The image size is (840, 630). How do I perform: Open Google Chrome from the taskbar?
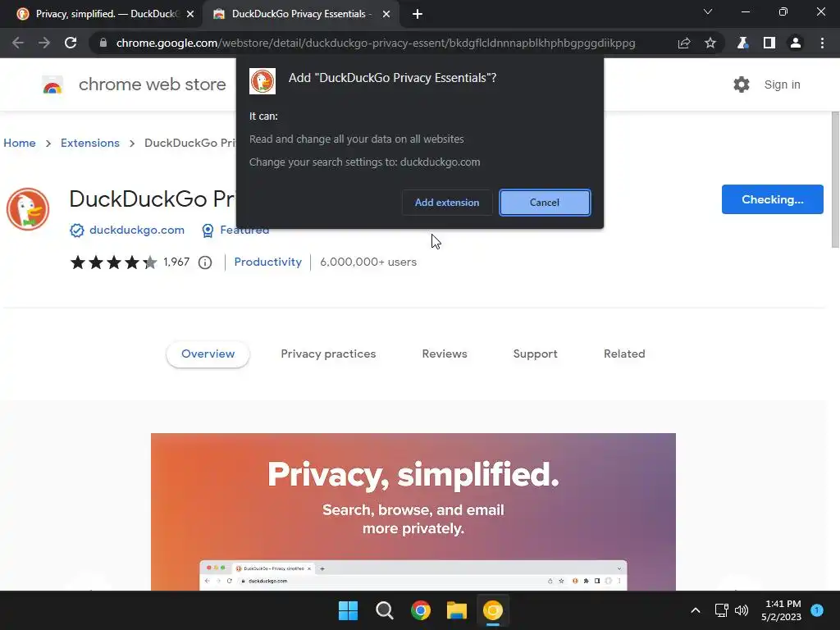[421, 610]
